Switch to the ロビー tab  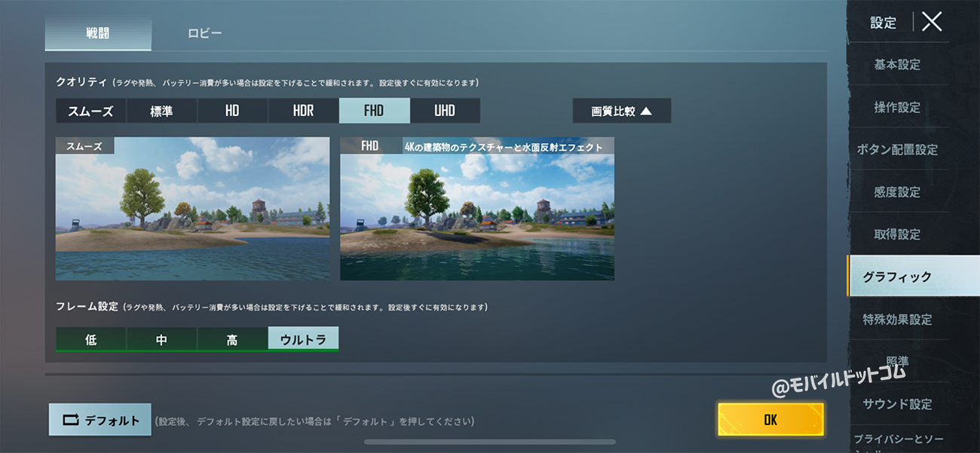(205, 34)
